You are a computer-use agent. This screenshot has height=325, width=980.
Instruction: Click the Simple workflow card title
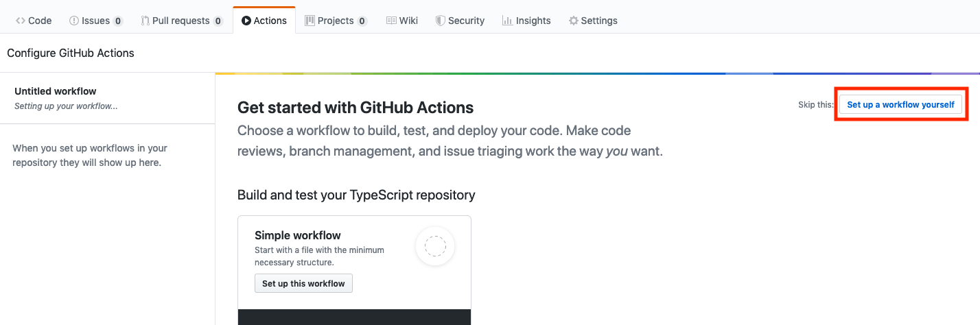[x=298, y=235]
